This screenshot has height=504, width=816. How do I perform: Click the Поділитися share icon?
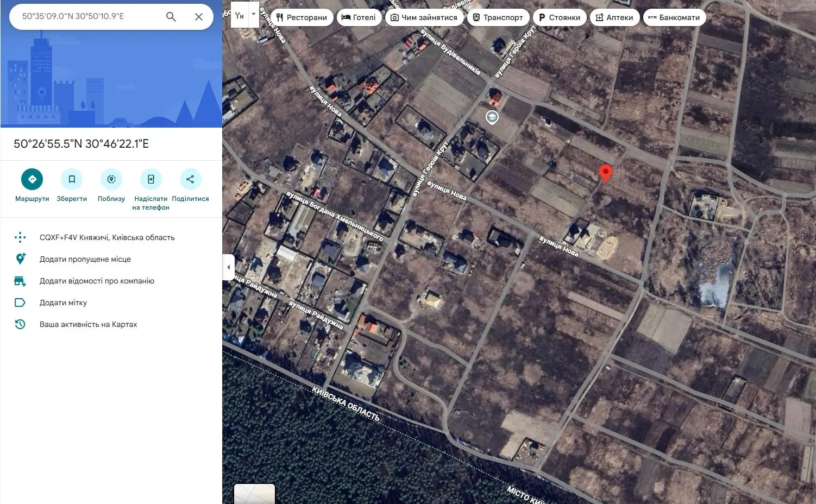coord(190,179)
